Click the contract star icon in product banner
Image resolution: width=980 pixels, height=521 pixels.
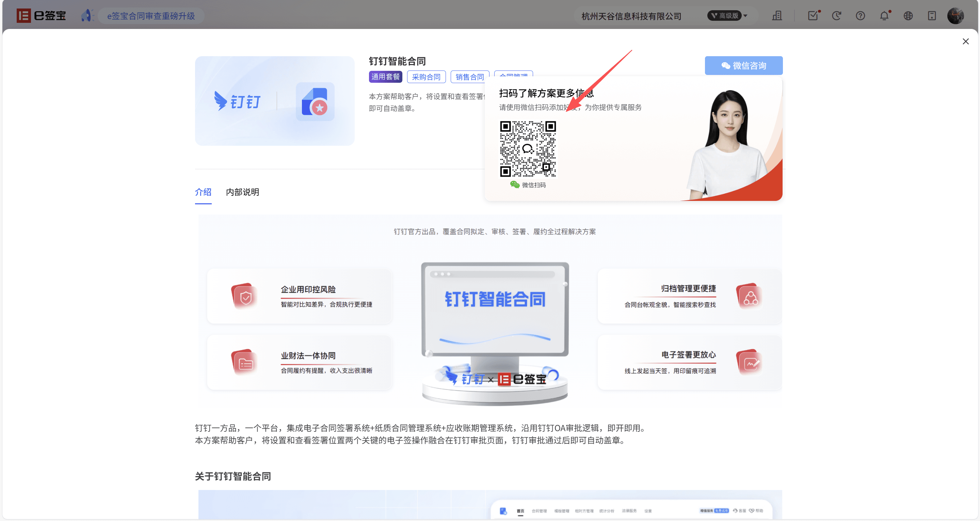(315, 101)
